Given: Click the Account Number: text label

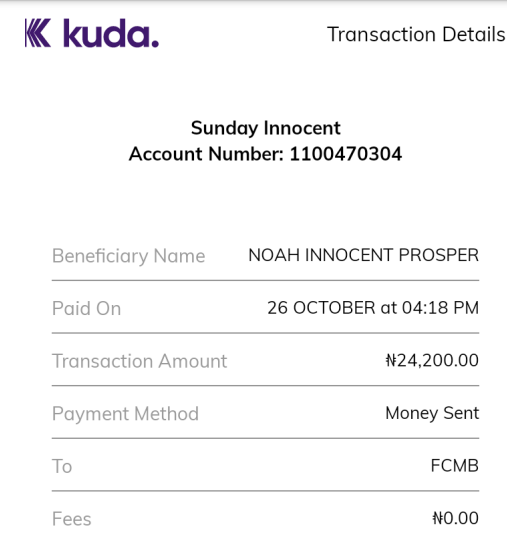Looking at the screenshot, I should pos(206,154).
